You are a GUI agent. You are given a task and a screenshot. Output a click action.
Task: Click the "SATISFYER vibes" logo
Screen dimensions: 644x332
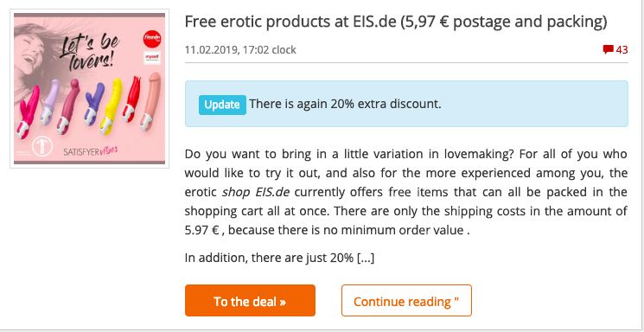pos(91,151)
